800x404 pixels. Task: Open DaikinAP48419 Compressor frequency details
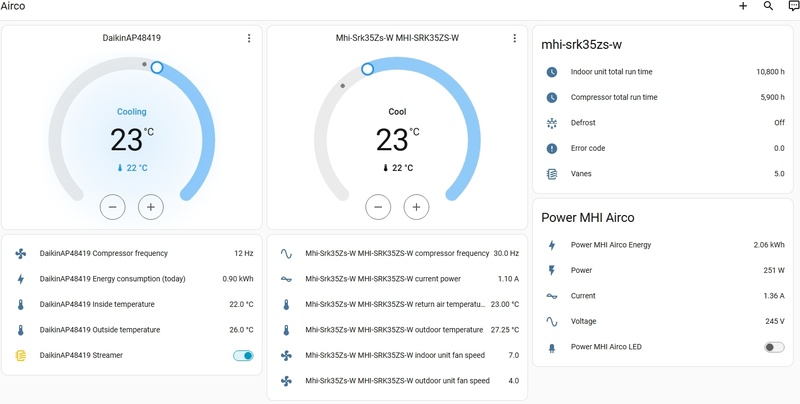132,254
